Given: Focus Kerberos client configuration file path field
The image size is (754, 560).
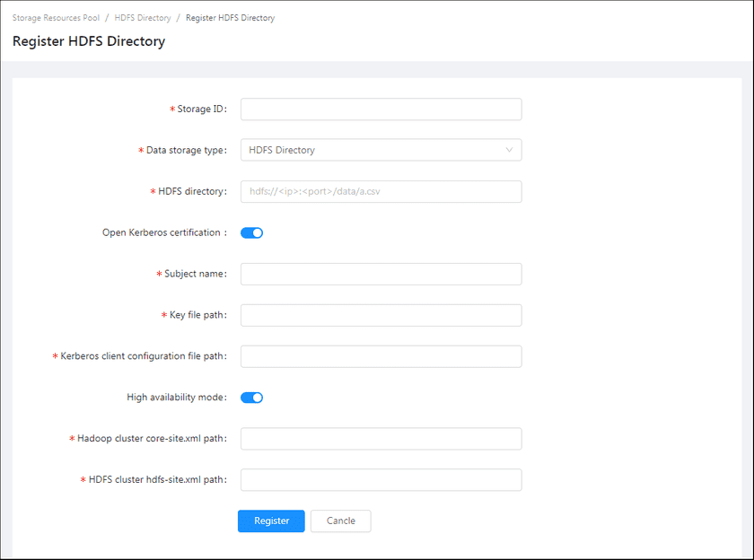Looking at the screenshot, I should click(381, 356).
